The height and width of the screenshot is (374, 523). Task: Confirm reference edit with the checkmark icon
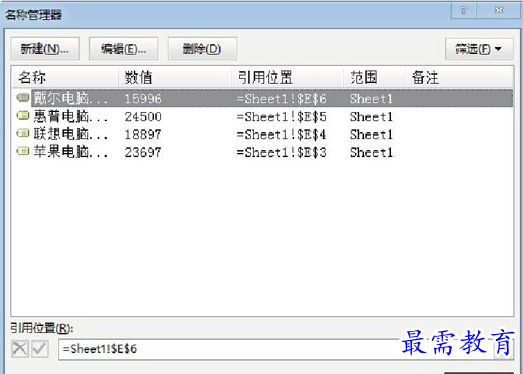tap(40, 349)
